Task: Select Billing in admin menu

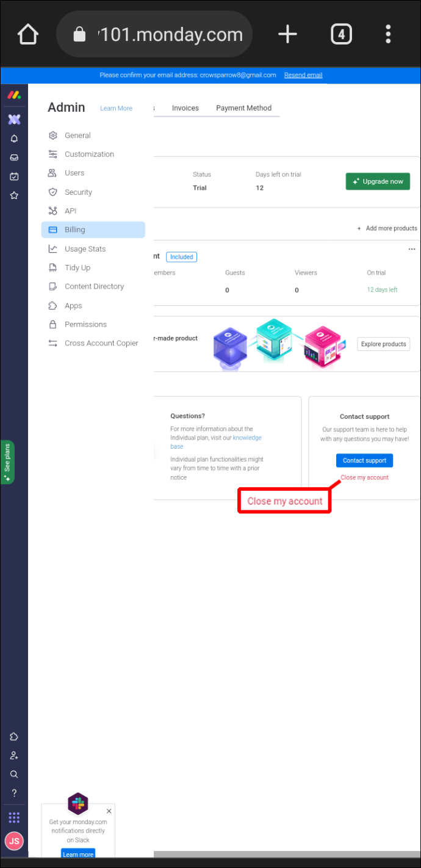Action: pos(93,230)
